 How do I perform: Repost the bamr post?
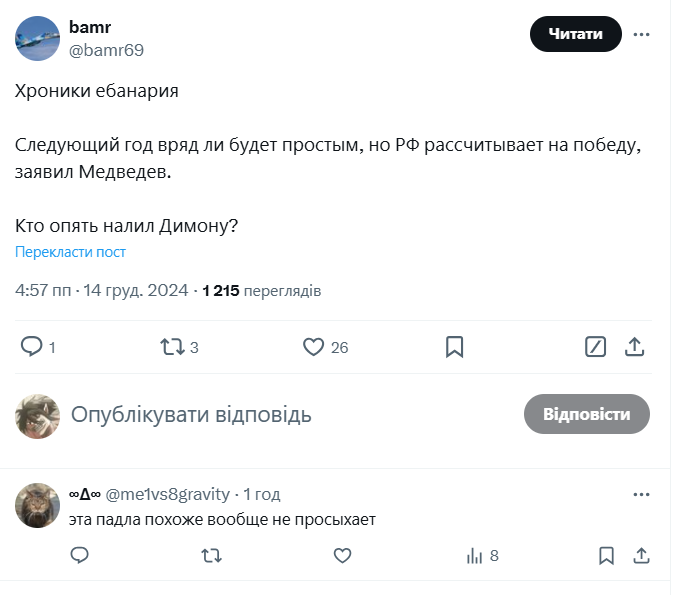(x=173, y=347)
